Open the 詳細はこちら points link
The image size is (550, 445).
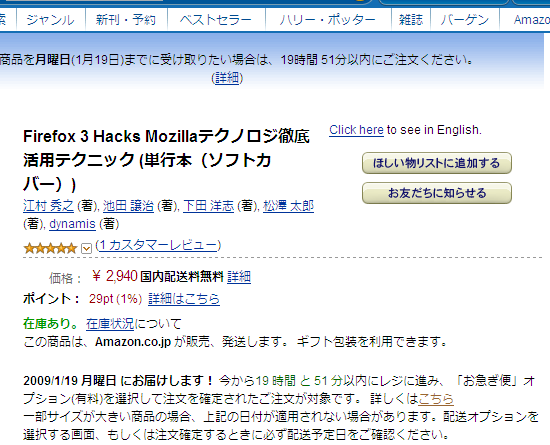tap(184, 299)
